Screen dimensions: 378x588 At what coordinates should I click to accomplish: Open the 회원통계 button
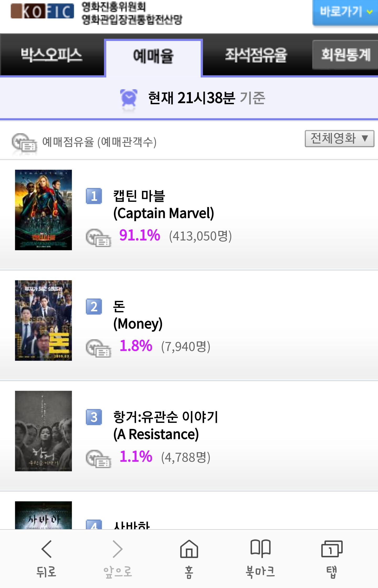[x=345, y=55]
